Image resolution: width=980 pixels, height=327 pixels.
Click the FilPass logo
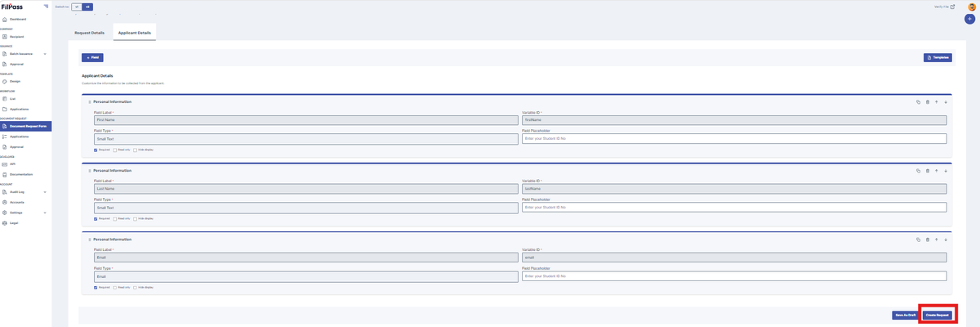(11, 7)
